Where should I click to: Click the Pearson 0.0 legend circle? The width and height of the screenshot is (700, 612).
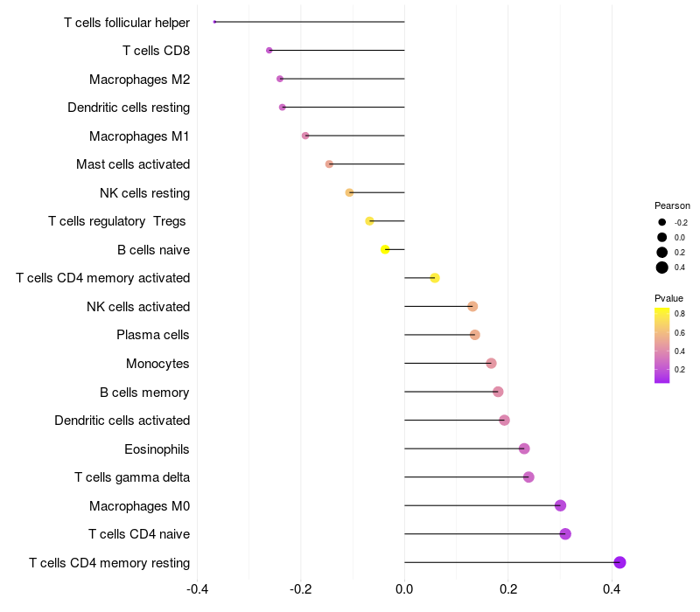[662, 237]
